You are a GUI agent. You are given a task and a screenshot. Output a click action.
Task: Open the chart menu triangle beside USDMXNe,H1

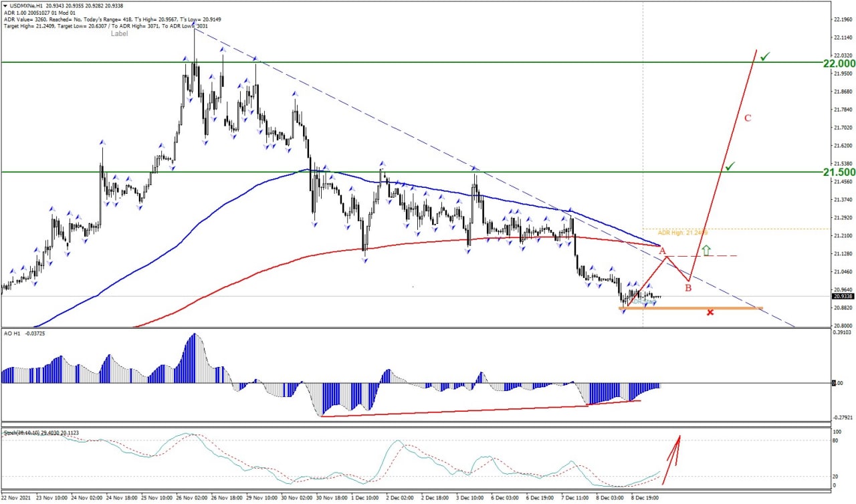[5, 6]
